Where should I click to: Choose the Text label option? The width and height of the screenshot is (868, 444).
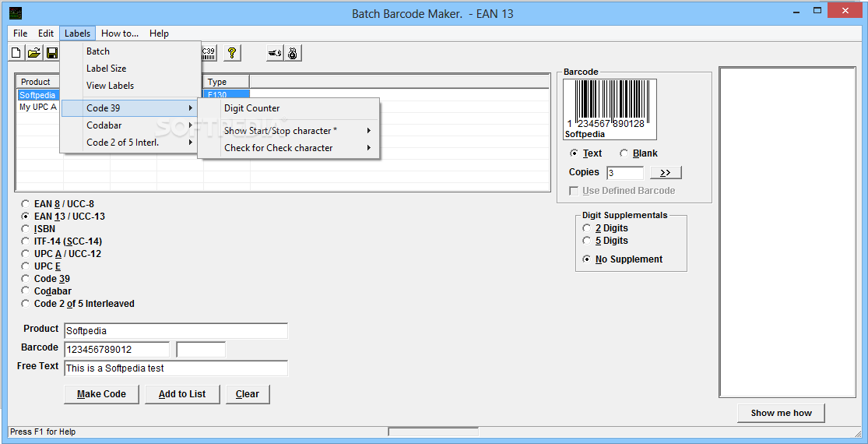coord(574,153)
